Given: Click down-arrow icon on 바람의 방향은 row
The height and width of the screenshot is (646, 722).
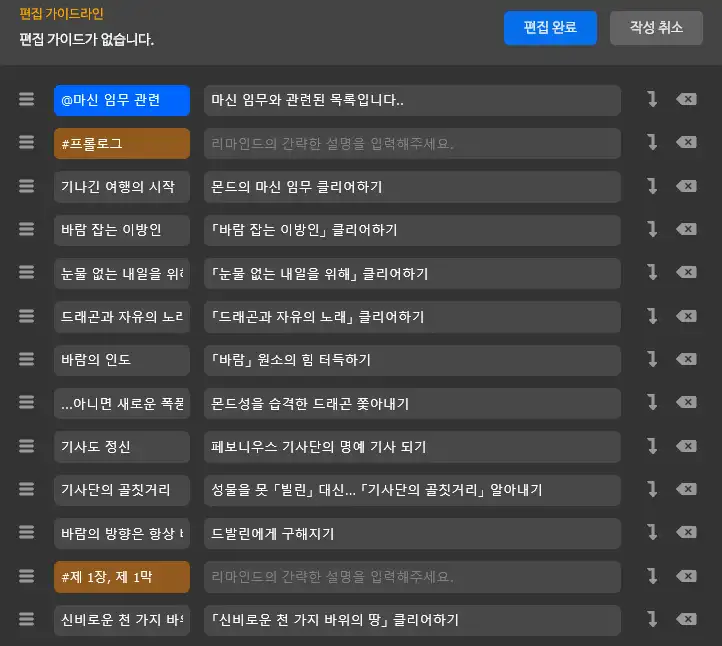Looking at the screenshot, I should [x=652, y=533].
